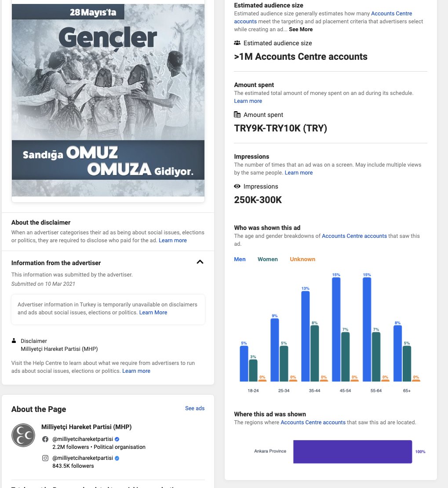
Task: Click the estimated audience size people icon
Action: [x=237, y=43]
